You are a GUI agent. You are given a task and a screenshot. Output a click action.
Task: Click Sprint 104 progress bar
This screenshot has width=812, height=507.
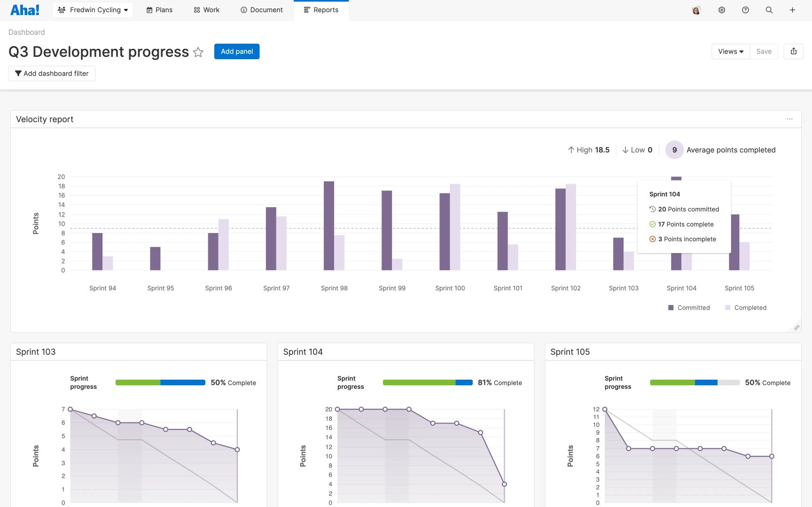click(428, 382)
